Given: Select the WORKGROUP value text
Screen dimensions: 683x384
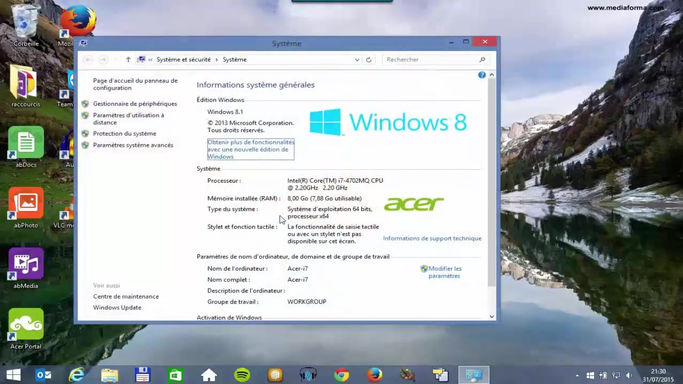Looking at the screenshot, I should (307, 301).
